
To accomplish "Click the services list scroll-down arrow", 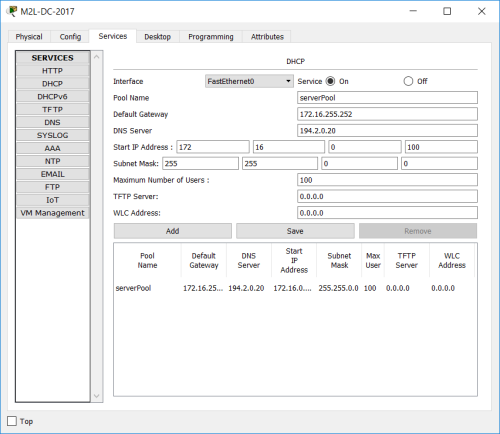I will 97,396.
